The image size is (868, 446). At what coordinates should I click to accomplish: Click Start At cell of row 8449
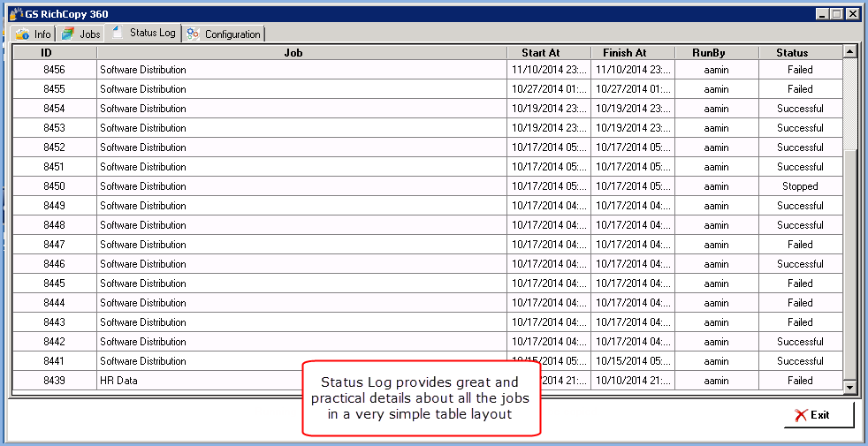[x=549, y=206]
